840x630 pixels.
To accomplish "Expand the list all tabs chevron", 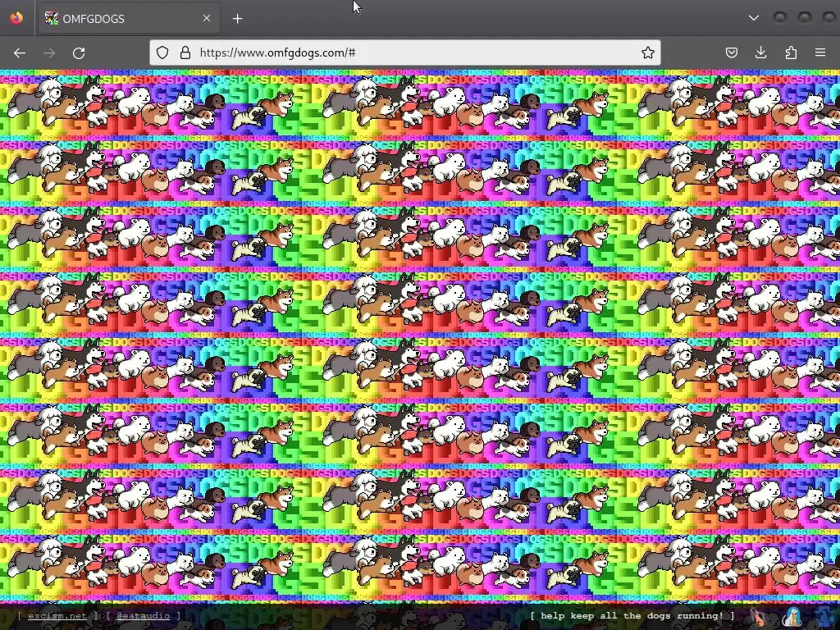I will point(754,18).
